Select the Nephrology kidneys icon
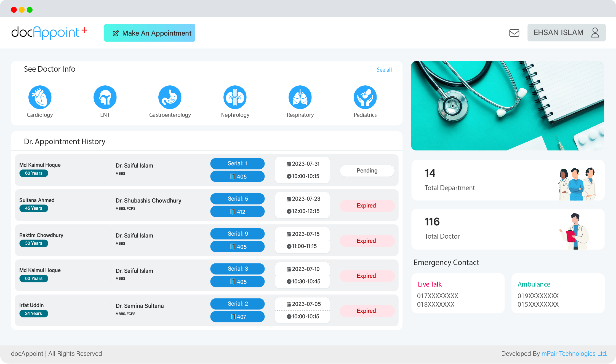This screenshot has width=616, height=364. click(235, 97)
